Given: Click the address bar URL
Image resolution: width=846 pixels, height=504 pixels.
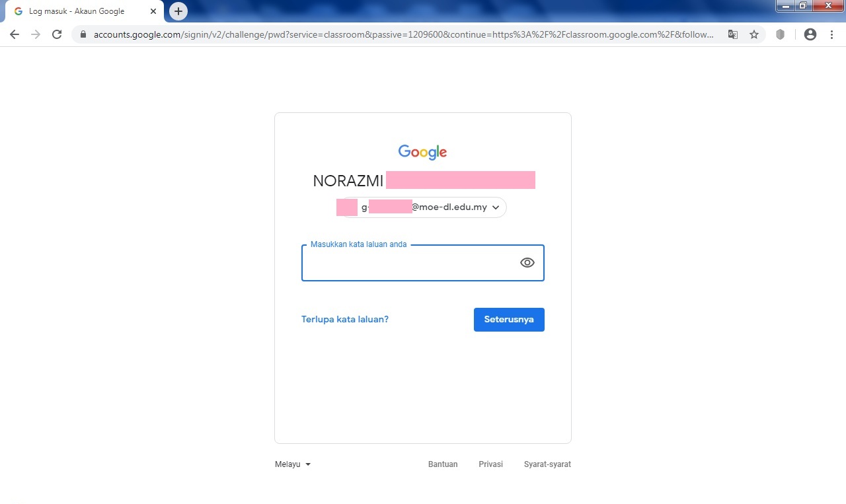Looking at the screenshot, I should [x=403, y=34].
